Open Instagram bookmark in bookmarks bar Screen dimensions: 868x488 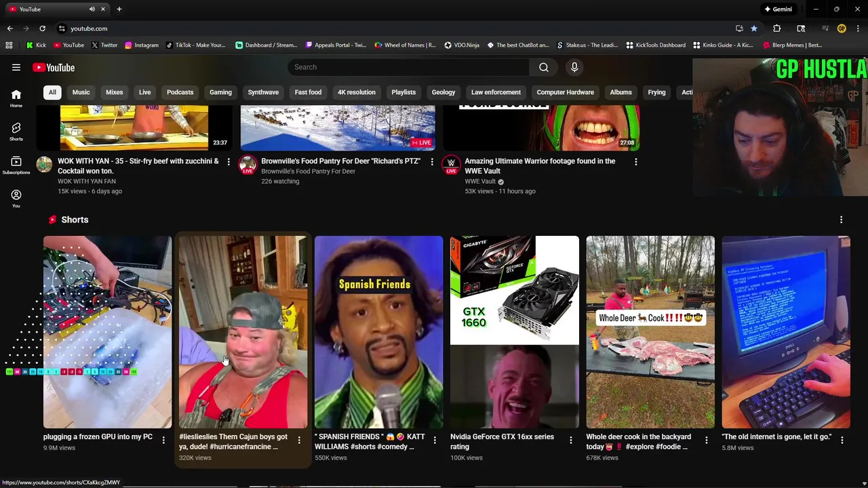141,45
